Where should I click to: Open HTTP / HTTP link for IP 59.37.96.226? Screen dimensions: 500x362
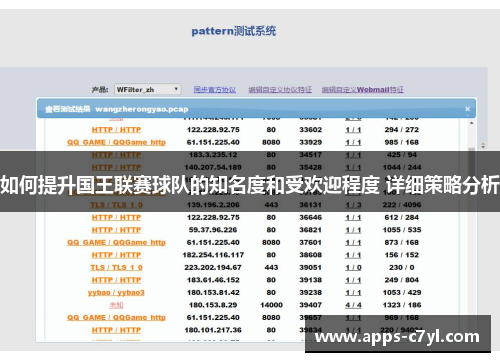coord(116,230)
